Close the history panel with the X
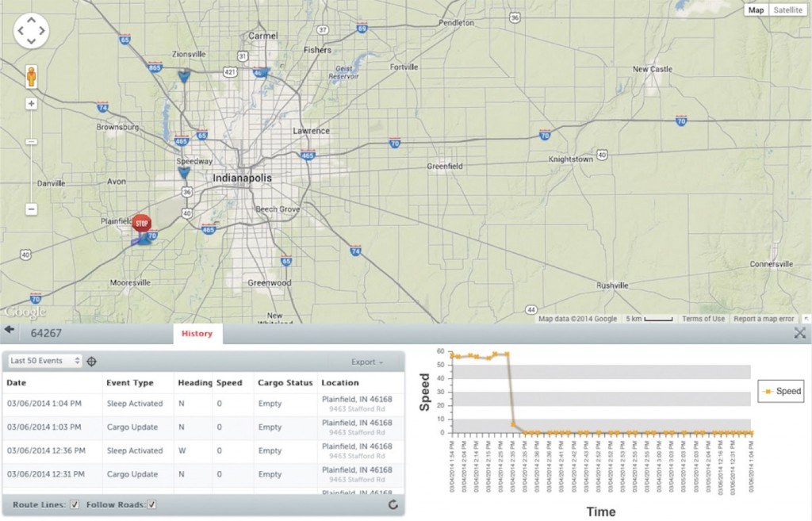 [799, 333]
